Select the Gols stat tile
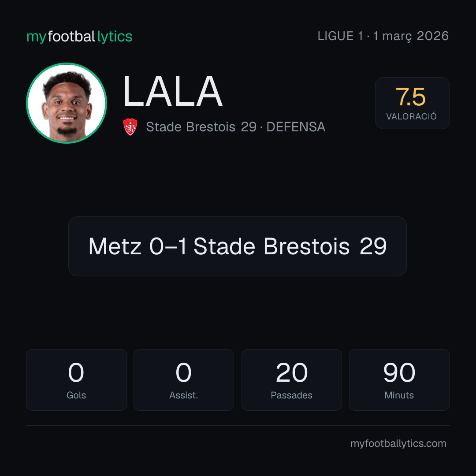 (x=76, y=380)
